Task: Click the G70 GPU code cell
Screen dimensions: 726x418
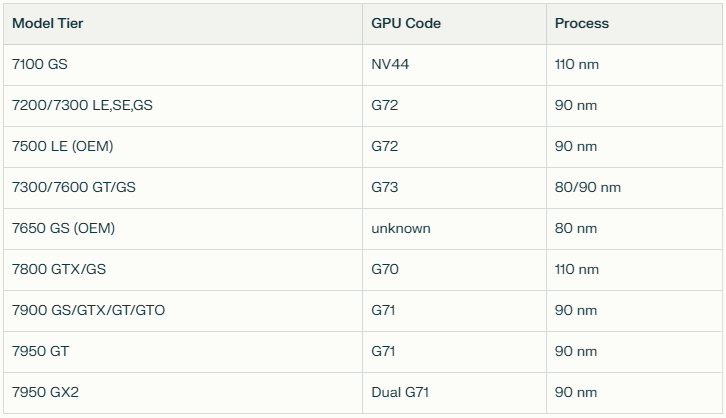Action: pyautogui.click(x=384, y=269)
